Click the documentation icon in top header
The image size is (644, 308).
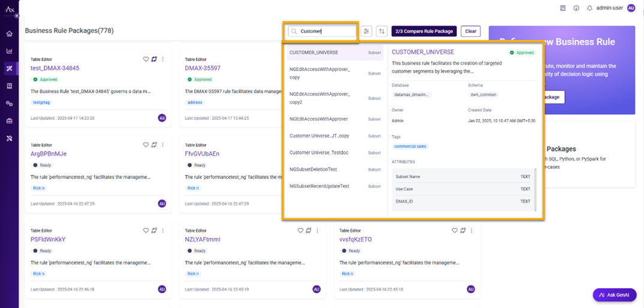[562, 8]
